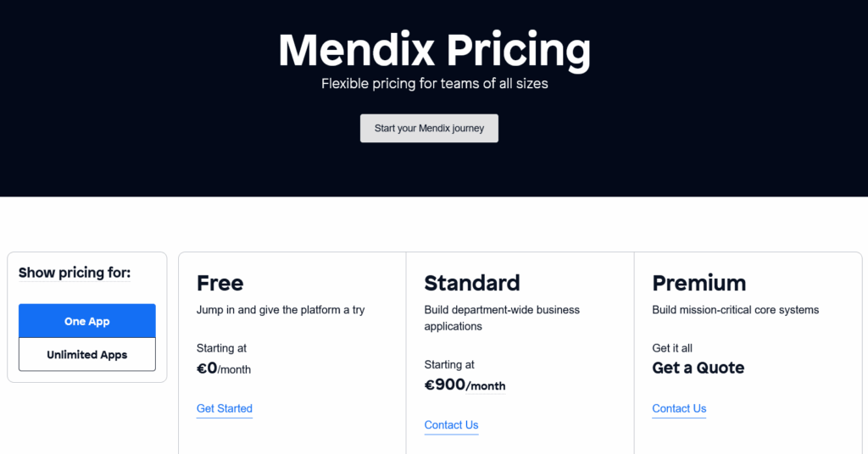The width and height of the screenshot is (868, 454).
Task: Select the Premium plan heading
Action: pos(698,283)
